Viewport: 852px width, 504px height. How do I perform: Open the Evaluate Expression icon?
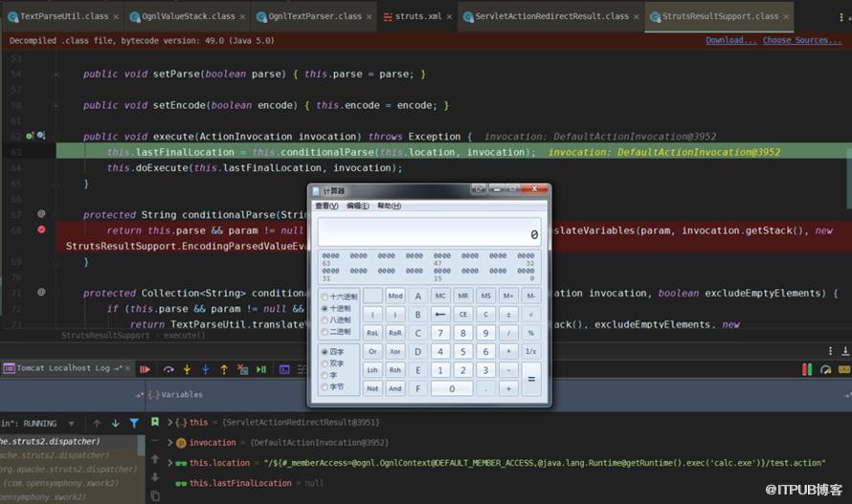coord(284,369)
